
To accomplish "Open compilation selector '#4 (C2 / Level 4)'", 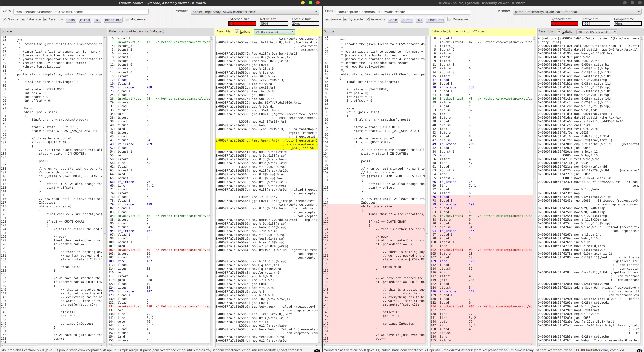I will pos(274,32).
